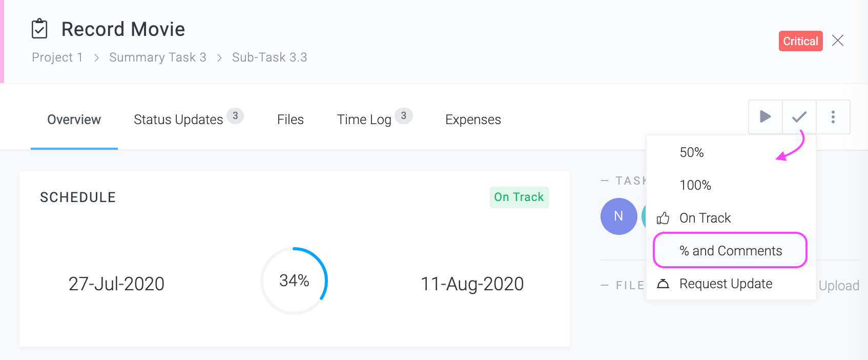Image resolution: width=868 pixels, height=360 pixels.
Task: Click the N user avatar
Action: (x=618, y=216)
